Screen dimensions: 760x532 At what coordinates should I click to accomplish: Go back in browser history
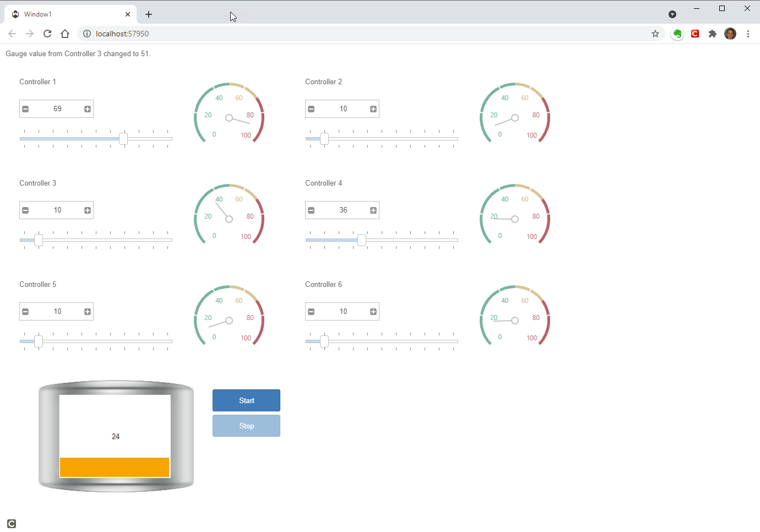tap(12, 34)
